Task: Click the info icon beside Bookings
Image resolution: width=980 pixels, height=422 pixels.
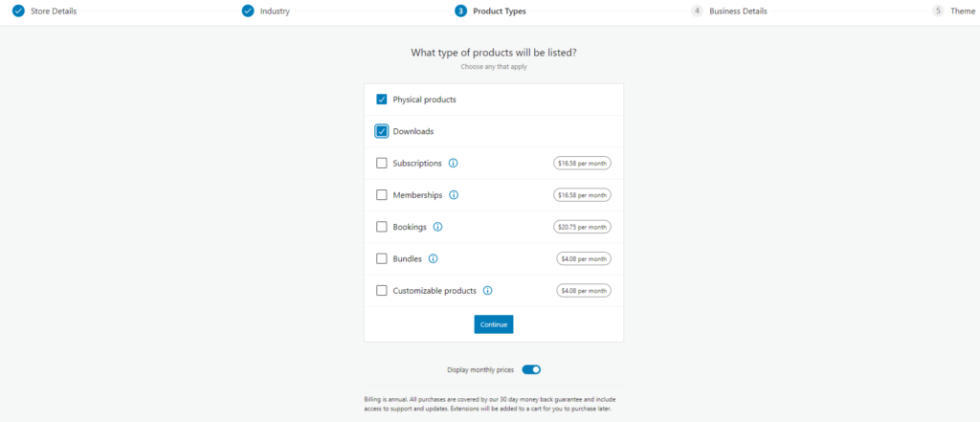Action: click(x=437, y=227)
